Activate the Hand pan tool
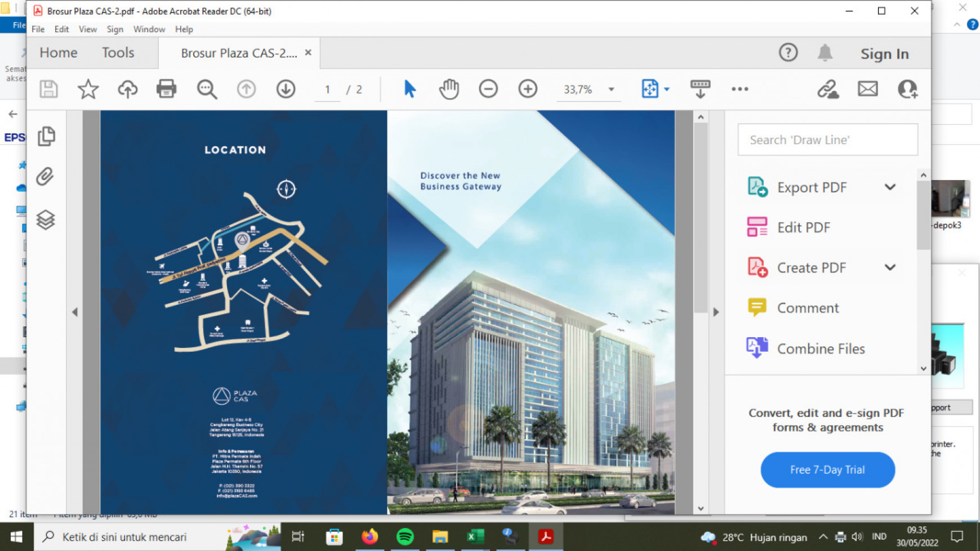Screen dimensions: 980x551 pyautogui.click(x=449, y=89)
